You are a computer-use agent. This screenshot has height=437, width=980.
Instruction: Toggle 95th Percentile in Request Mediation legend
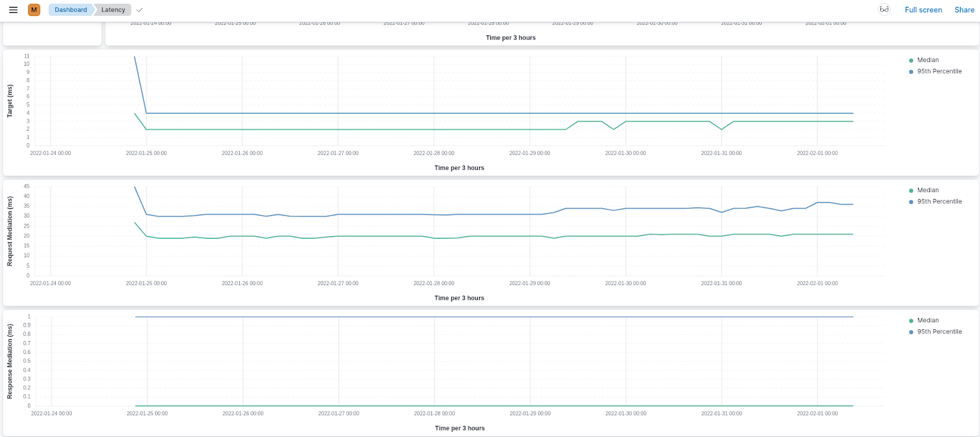coord(939,201)
